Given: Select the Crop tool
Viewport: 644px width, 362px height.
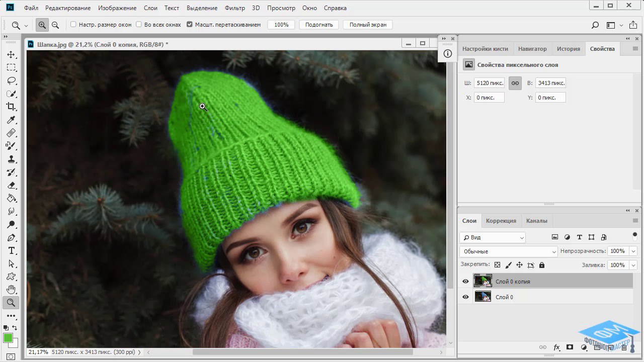Looking at the screenshot, I should [x=11, y=107].
